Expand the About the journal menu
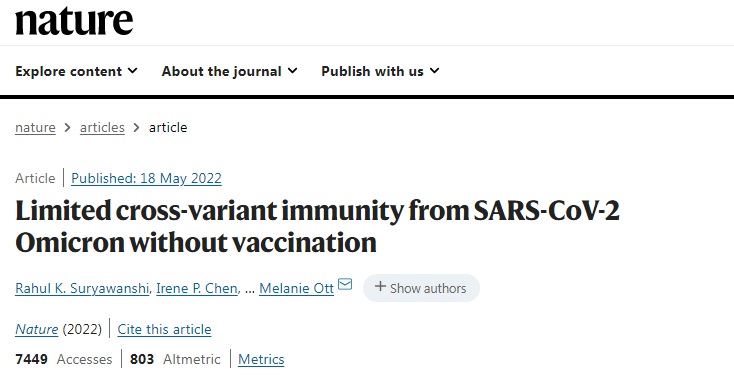The height and width of the screenshot is (381, 734). click(x=229, y=71)
